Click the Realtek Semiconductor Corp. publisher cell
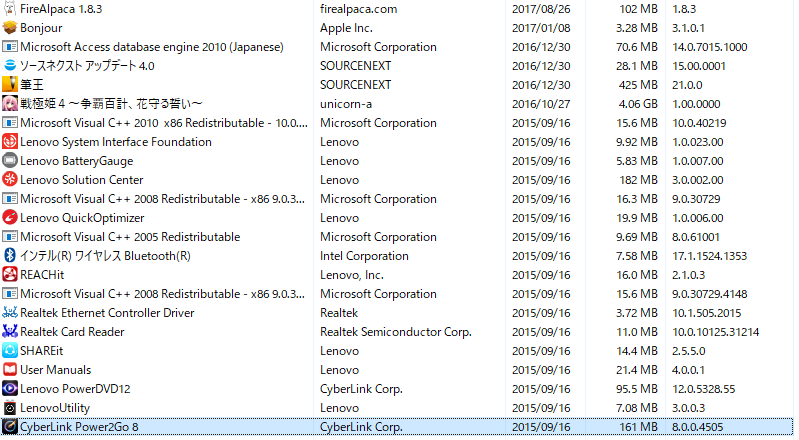This screenshot has width=799, height=440. point(395,331)
